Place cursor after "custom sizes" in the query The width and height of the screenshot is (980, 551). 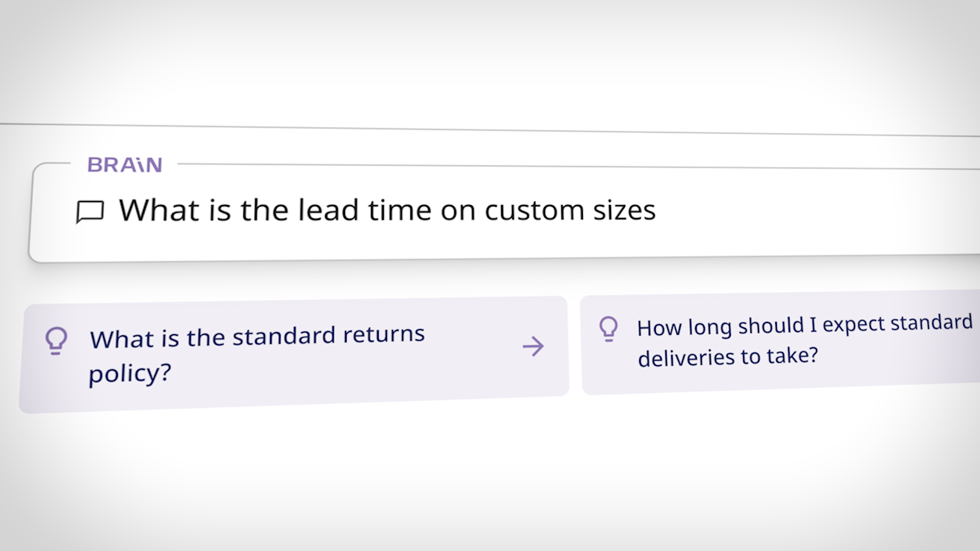[657, 210]
